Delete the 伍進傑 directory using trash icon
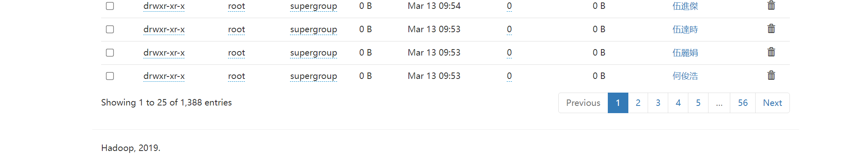 click(771, 5)
